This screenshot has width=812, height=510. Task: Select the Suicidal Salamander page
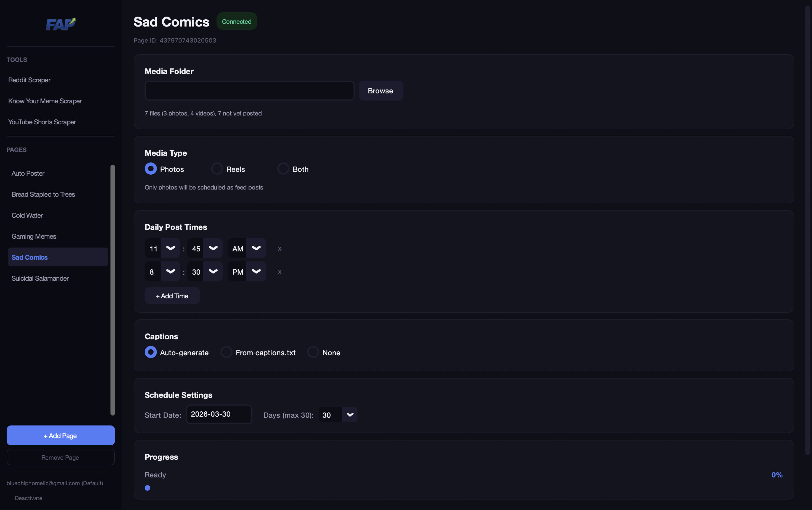(x=40, y=278)
